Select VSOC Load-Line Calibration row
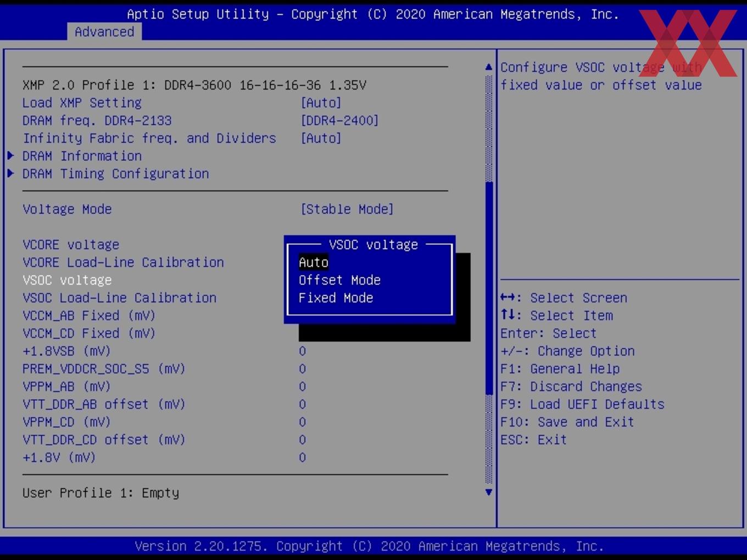Viewport: 747px width, 560px height. point(119,298)
